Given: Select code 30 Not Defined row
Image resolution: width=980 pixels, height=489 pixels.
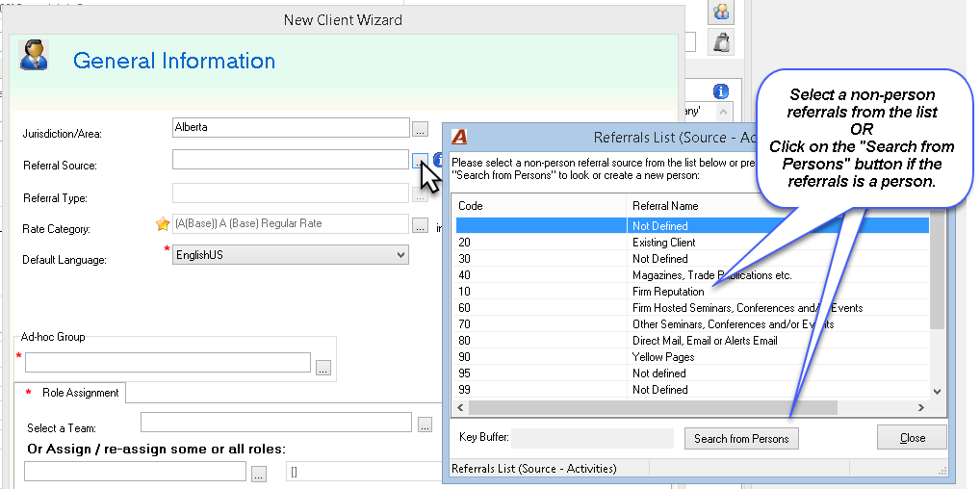Looking at the screenshot, I should click(x=692, y=258).
